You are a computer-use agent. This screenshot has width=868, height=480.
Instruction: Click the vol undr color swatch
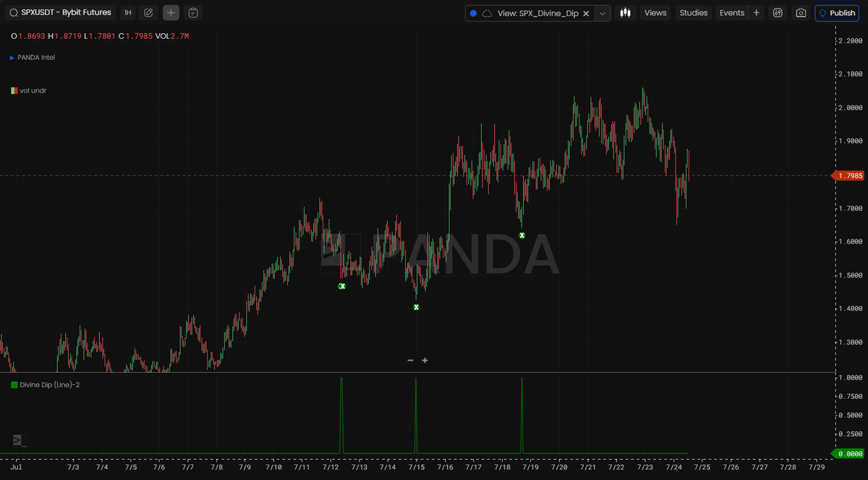coord(14,90)
